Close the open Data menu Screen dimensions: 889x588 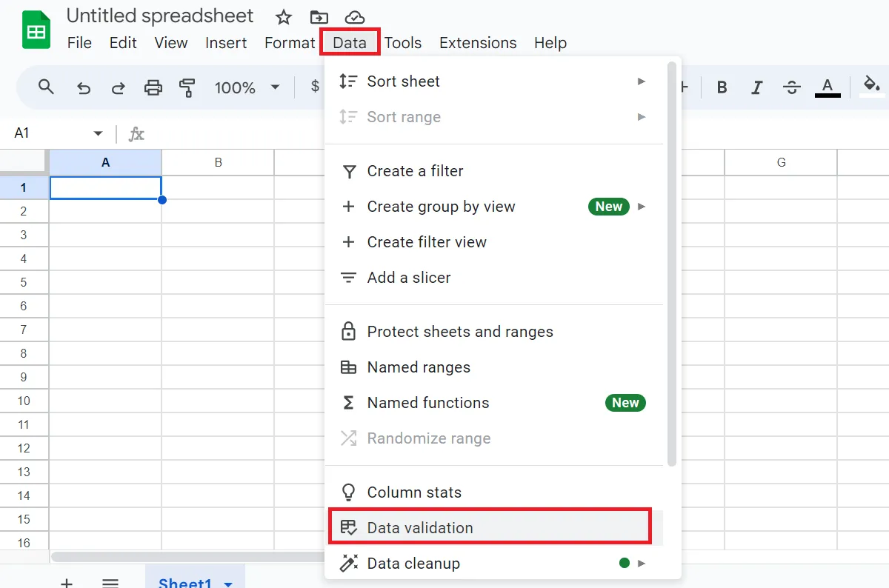pyautogui.click(x=350, y=43)
